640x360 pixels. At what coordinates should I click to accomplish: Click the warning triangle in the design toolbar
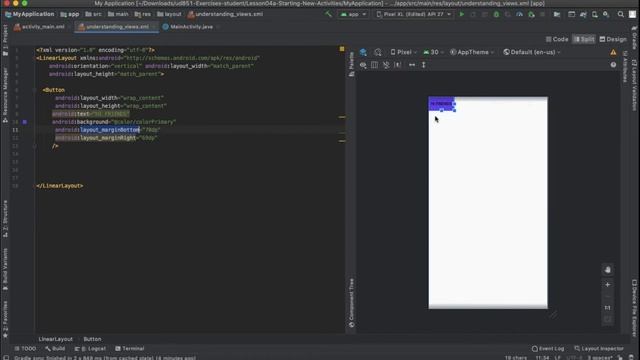[x=613, y=52]
